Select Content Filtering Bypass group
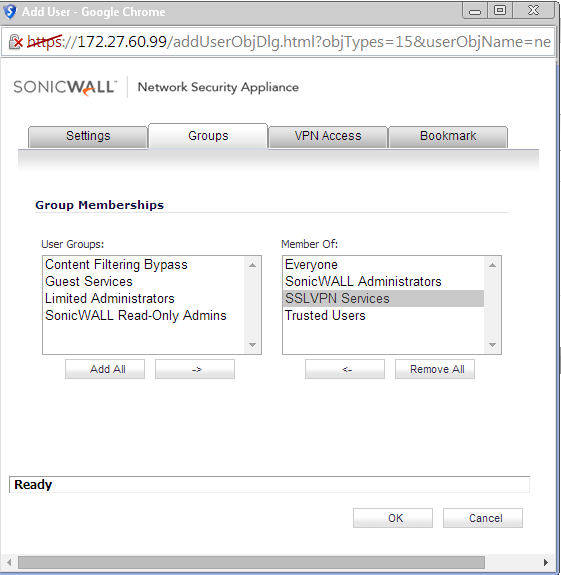The width and height of the screenshot is (561, 575). pyautogui.click(x=116, y=264)
